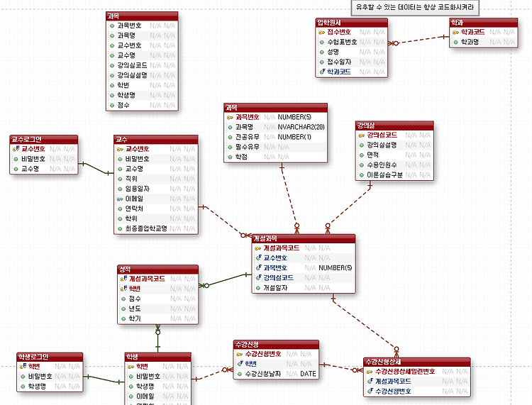The image size is (532, 405).
Task: Click the key icon of 학과코드 in 학과 table
Action: [455, 32]
